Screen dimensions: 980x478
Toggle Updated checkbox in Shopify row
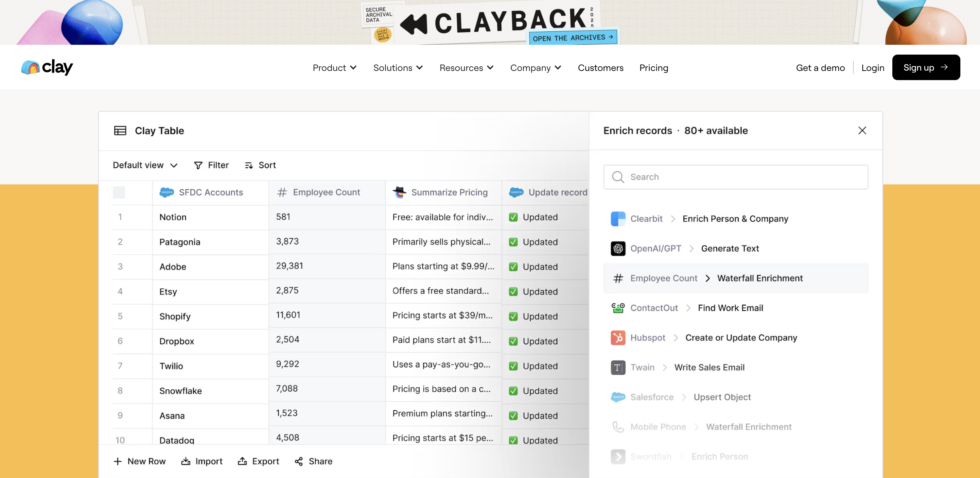513,316
